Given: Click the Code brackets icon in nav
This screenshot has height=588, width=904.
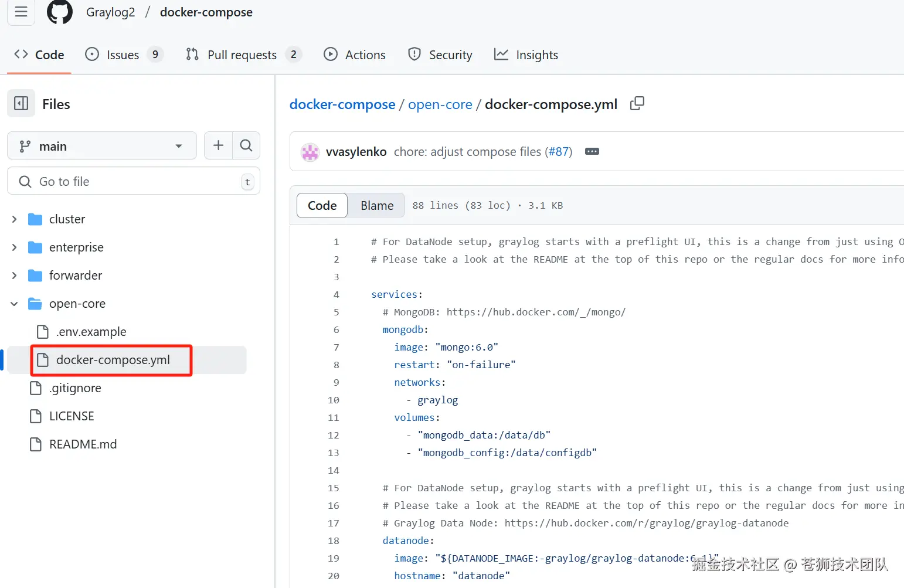Looking at the screenshot, I should [x=21, y=55].
